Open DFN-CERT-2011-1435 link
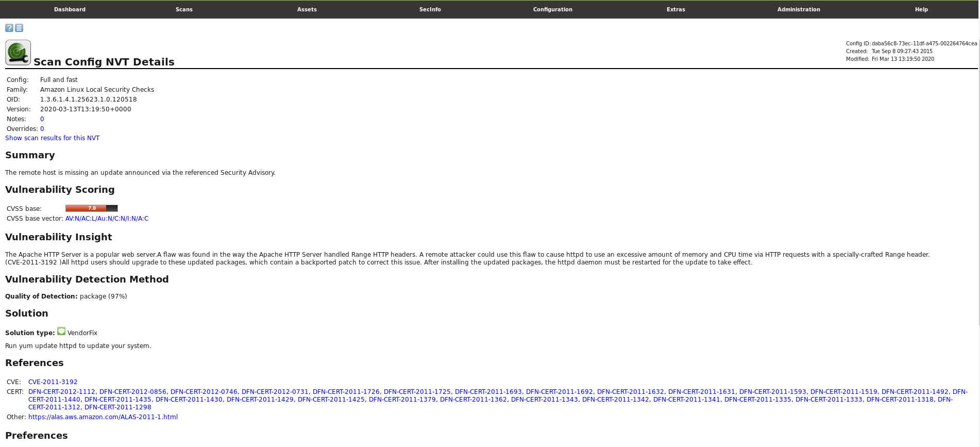The image size is (980, 447). pyautogui.click(x=118, y=400)
